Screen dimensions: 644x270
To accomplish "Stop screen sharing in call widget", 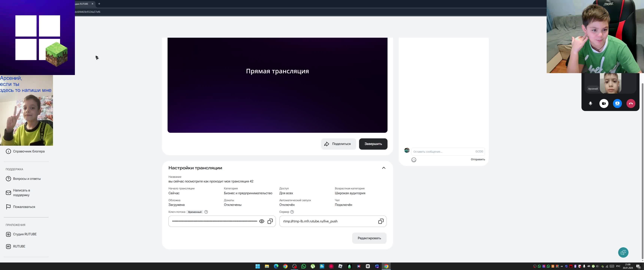I will (x=617, y=103).
